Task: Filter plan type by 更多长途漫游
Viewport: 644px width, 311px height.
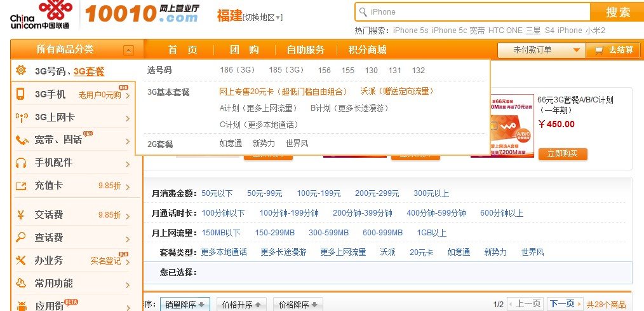Action: (283, 252)
